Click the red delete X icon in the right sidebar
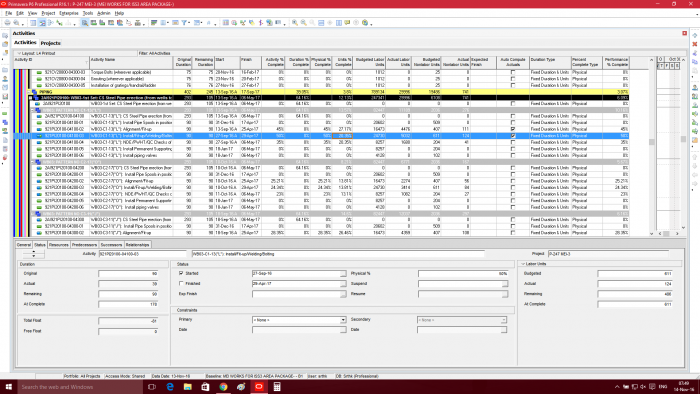The width and height of the screenshot is (700, 394). click(695, 44)
